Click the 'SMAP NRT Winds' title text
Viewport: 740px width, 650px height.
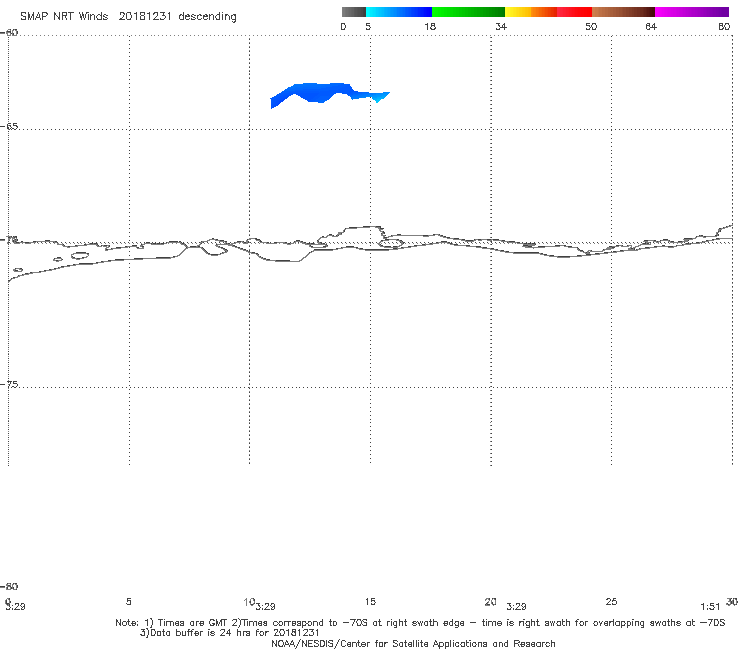coord(64,17)
